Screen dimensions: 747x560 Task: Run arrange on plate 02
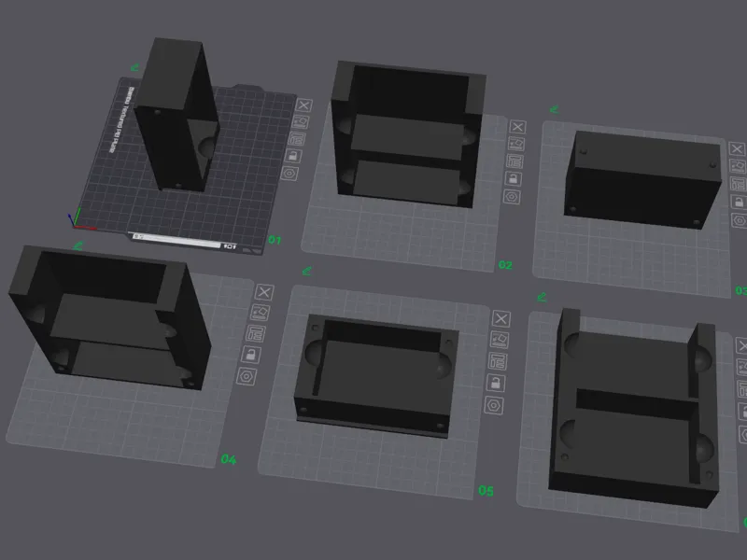pyautogui.click(x=514, y=161)
